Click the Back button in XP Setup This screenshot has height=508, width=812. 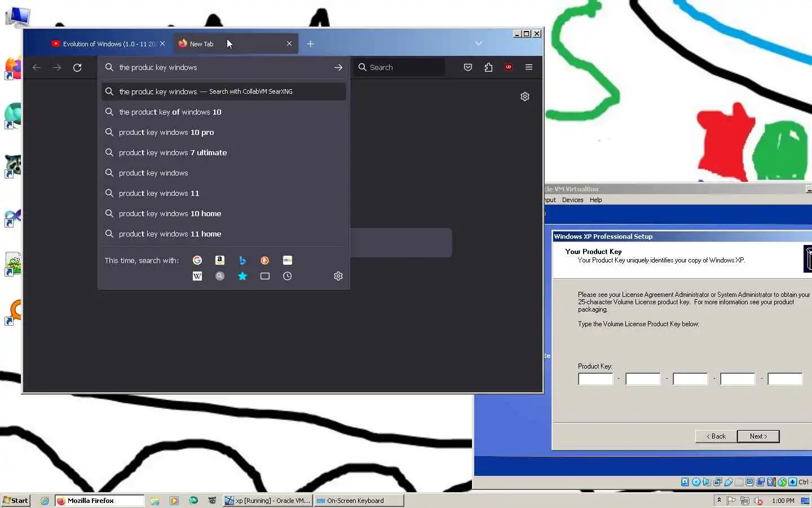716,436
